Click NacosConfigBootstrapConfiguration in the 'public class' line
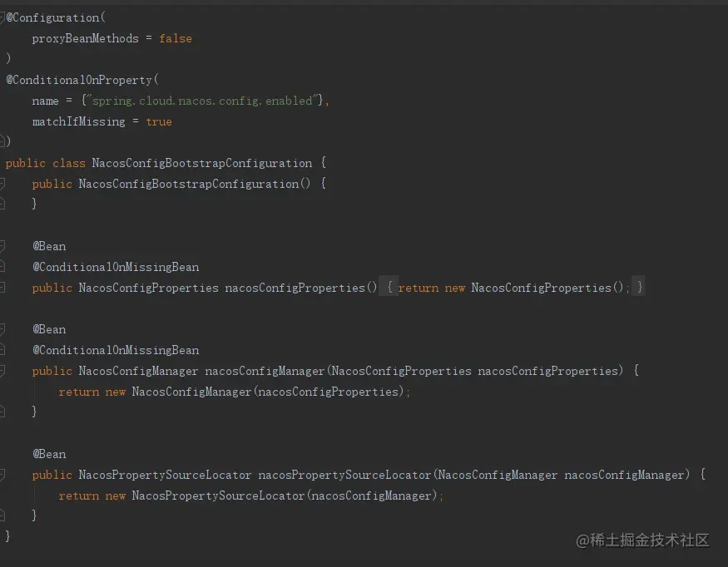 click(202, 163)
